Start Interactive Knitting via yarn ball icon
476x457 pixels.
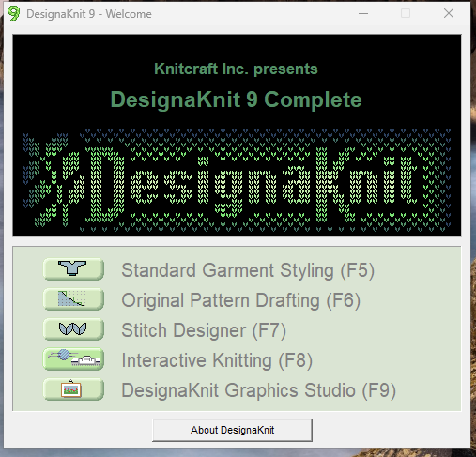(73, 359)
